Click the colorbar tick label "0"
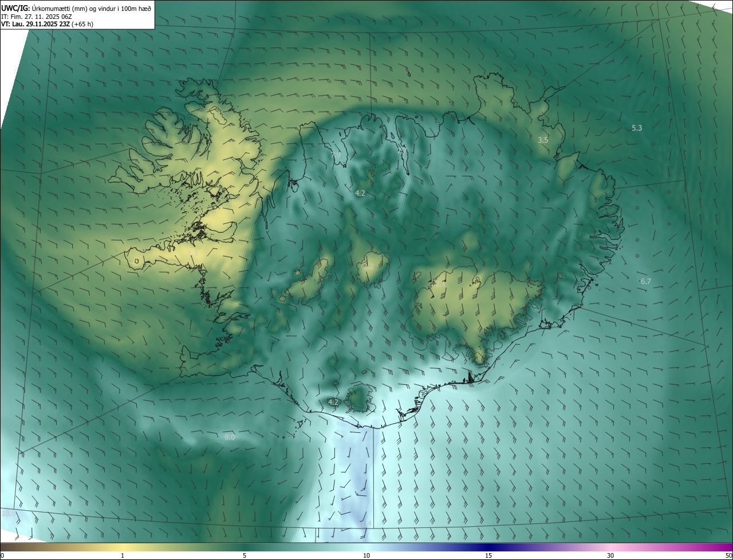 (x=2, y=555)
